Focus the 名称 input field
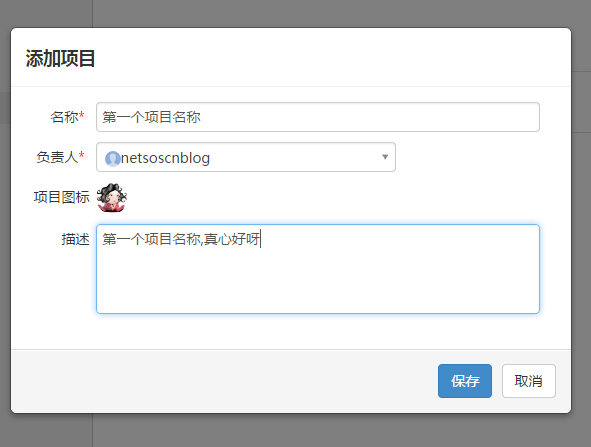Viewport: 591px width, 447px height. (318, 117)
